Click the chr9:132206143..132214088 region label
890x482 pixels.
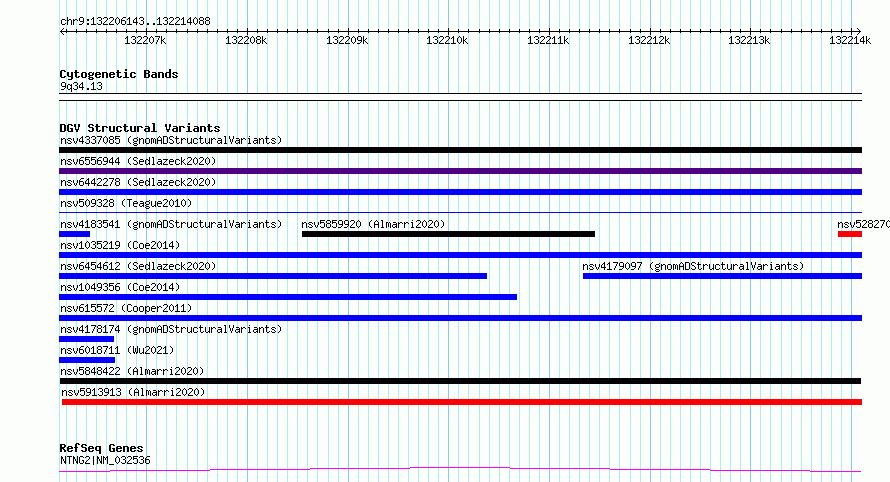[135, 21]
